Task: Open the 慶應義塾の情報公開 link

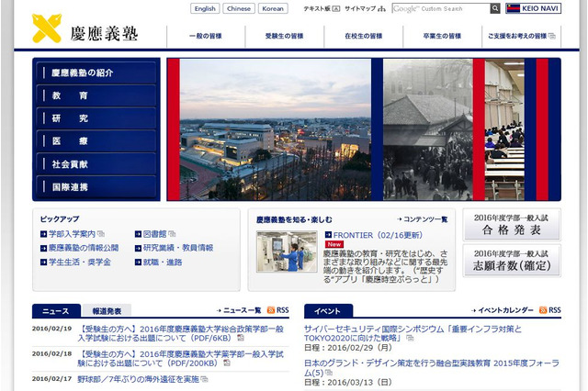Action: tap(84, 248)
